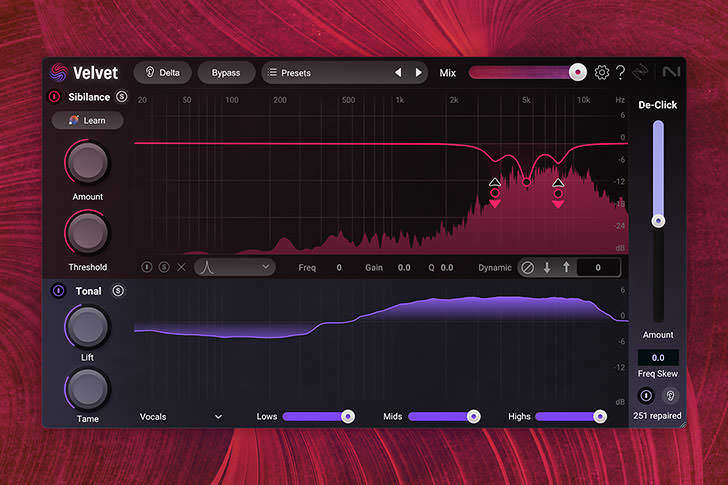
Task: Open the filter shape dropdown
Action: (x=235, y=267)
